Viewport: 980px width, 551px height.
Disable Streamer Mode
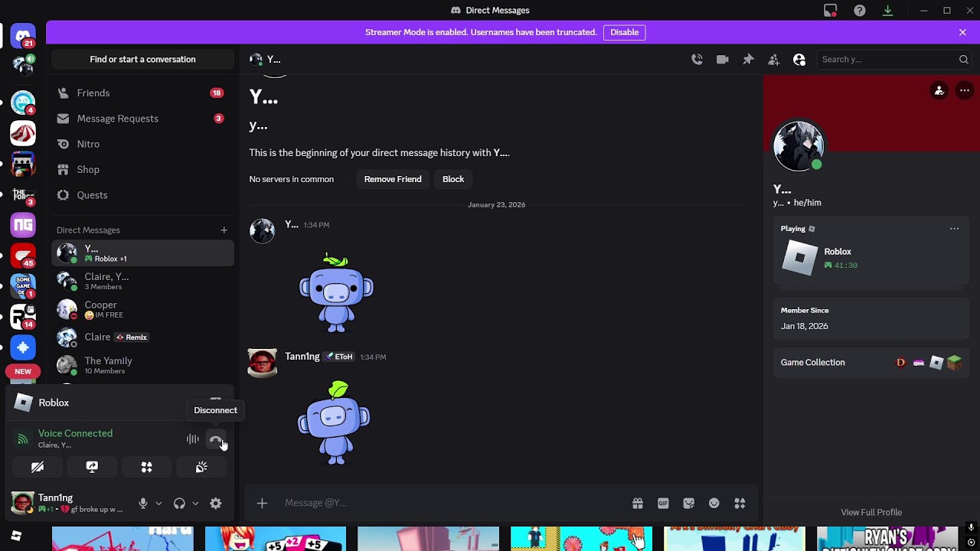pyautogui.click(x=624, y=32)
